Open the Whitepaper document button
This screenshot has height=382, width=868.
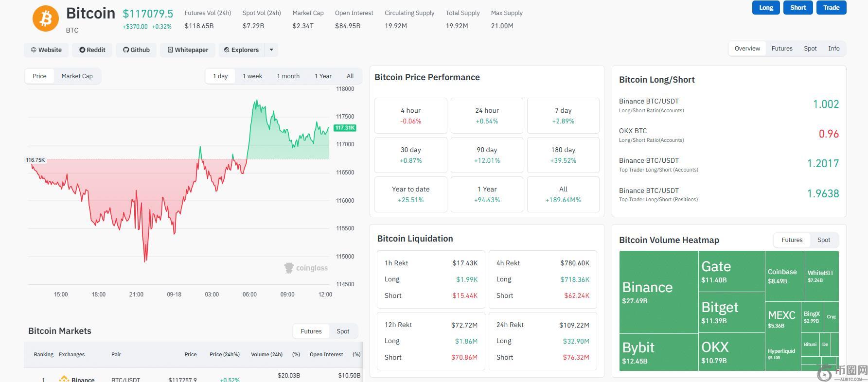[x=188, y=50]
